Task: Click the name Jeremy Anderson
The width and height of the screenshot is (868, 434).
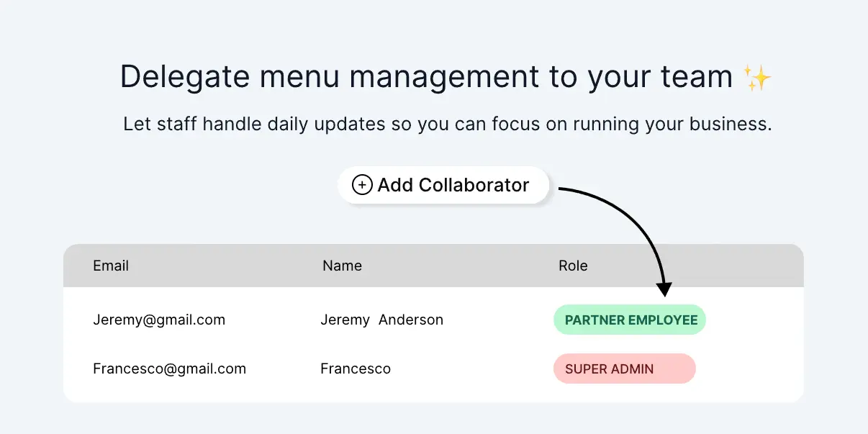Action: pyautogui.click(x=381, y=320)
